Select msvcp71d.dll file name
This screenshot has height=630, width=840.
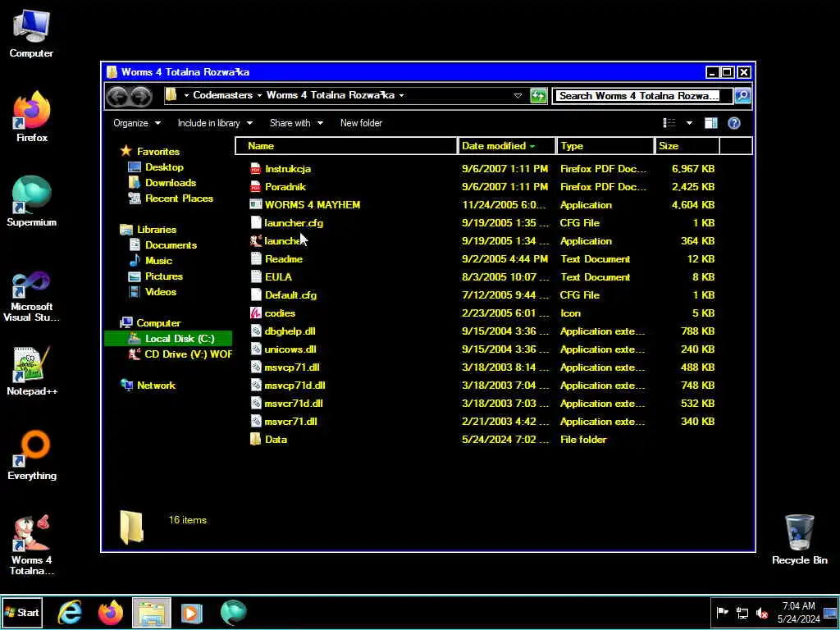click(294, 386)
